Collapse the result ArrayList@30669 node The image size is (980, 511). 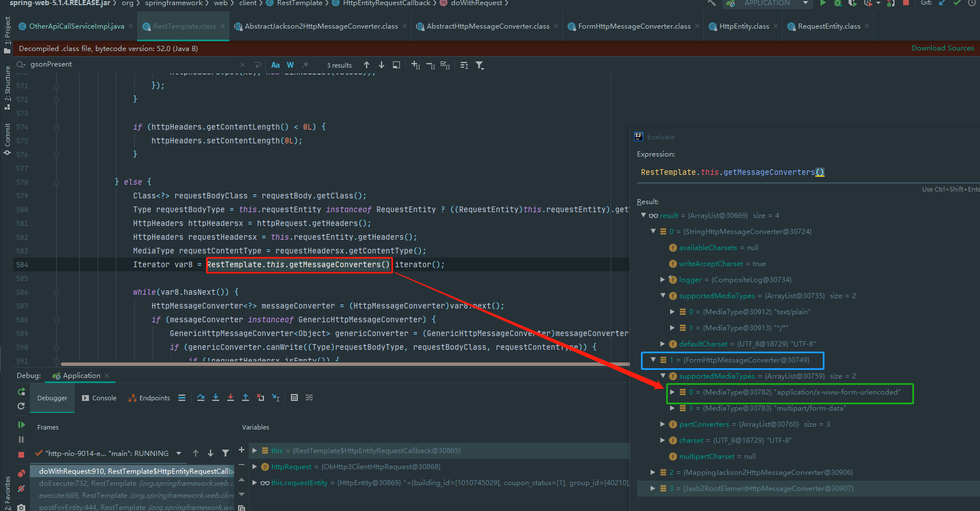643,215
